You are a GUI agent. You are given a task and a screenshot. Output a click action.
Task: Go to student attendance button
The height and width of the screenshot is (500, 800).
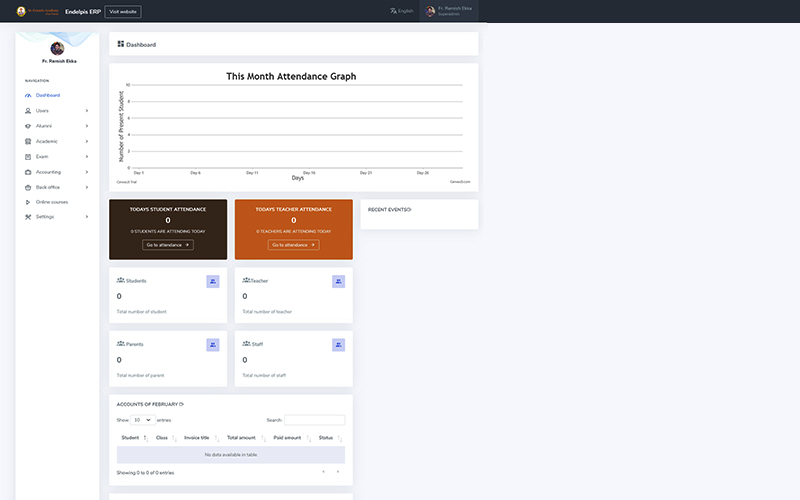click(x=168, y=245)
